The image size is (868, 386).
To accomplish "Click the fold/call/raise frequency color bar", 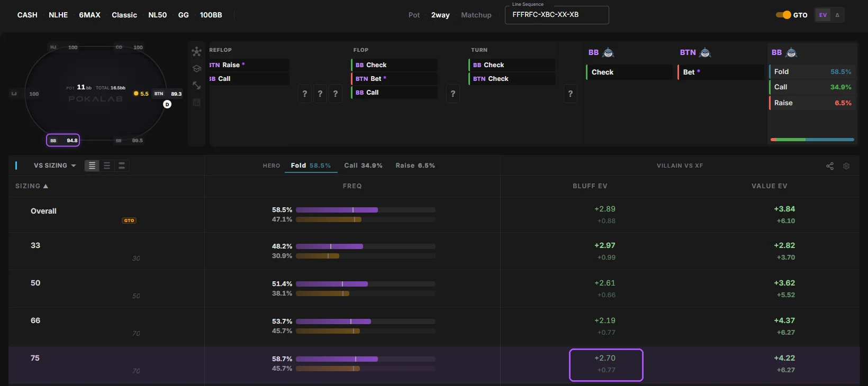I will click(x=812, y=140).
